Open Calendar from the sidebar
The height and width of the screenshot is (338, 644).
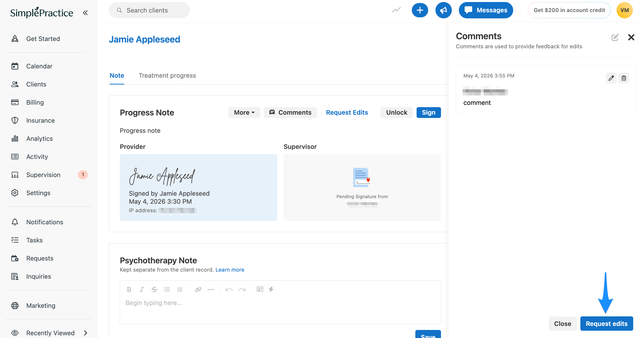pyautogui.click(x=39, y=66)
